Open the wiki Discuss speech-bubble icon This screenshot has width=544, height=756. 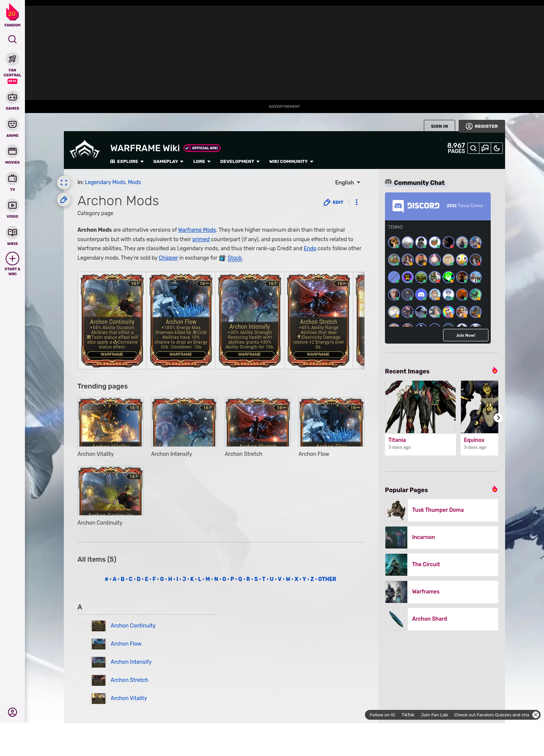485,148
